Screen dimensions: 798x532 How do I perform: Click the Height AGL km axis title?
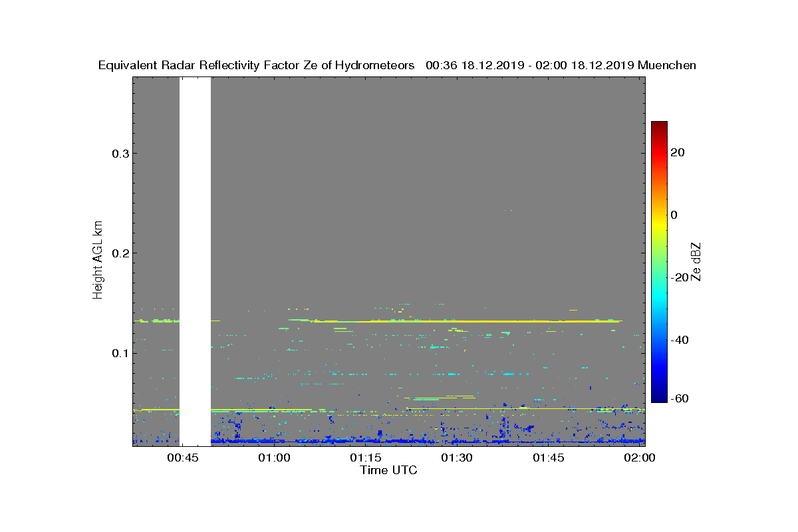click(98, 261)
